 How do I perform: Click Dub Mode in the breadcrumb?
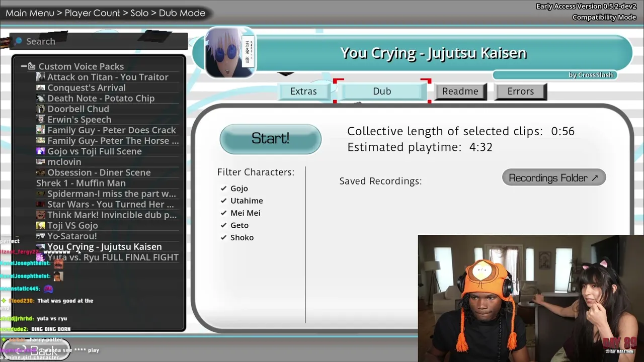point(182,13)
